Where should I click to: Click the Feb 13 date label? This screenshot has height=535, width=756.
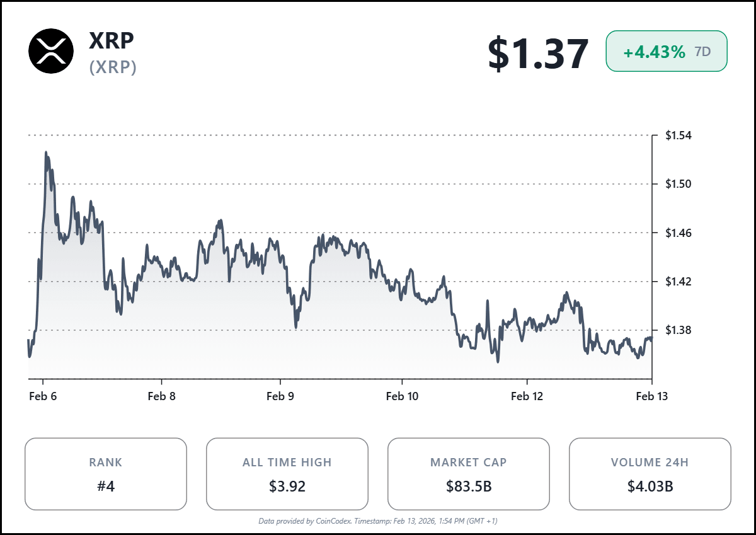click(x=651, y=396)
